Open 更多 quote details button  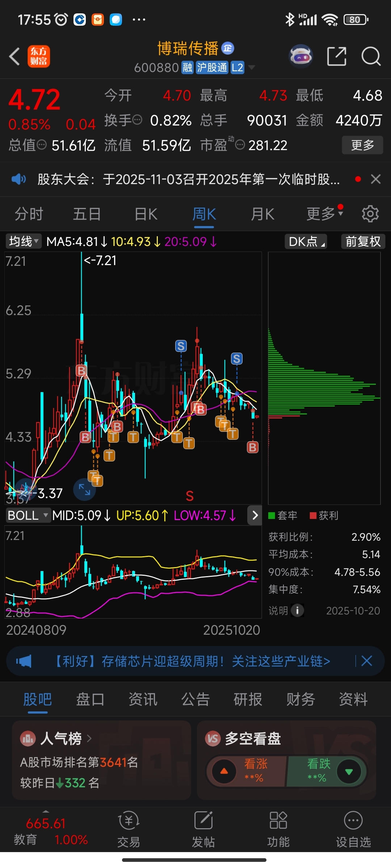point(362,145)
